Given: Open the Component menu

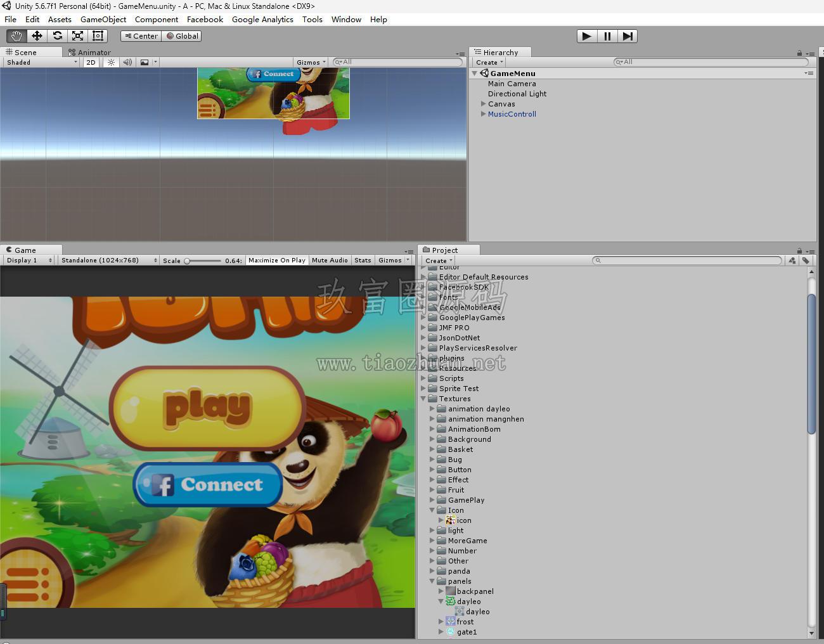Looking at the screenshot, I should tap(157, 19).
